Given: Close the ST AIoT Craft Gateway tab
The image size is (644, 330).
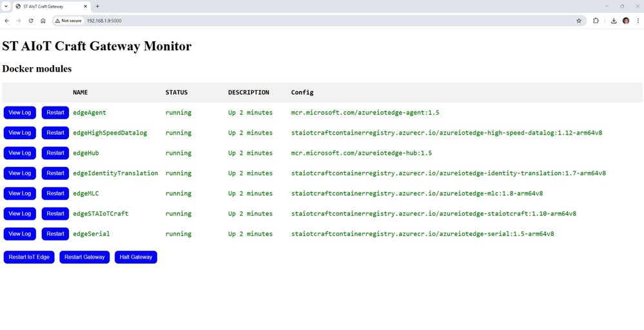Looking at the screenshot, I should coord(86,6).
